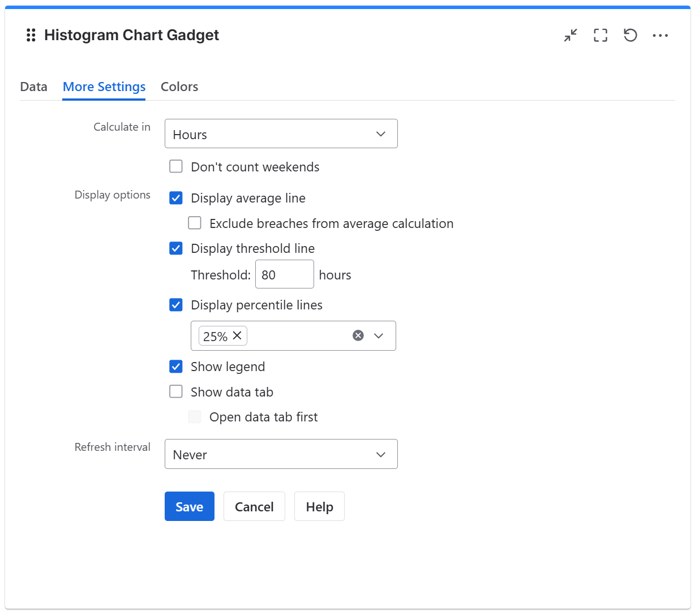The height and width of the screenshot is (616, 695).
Task: Remove the 25% percentile tag
Action: pos(237,335)
